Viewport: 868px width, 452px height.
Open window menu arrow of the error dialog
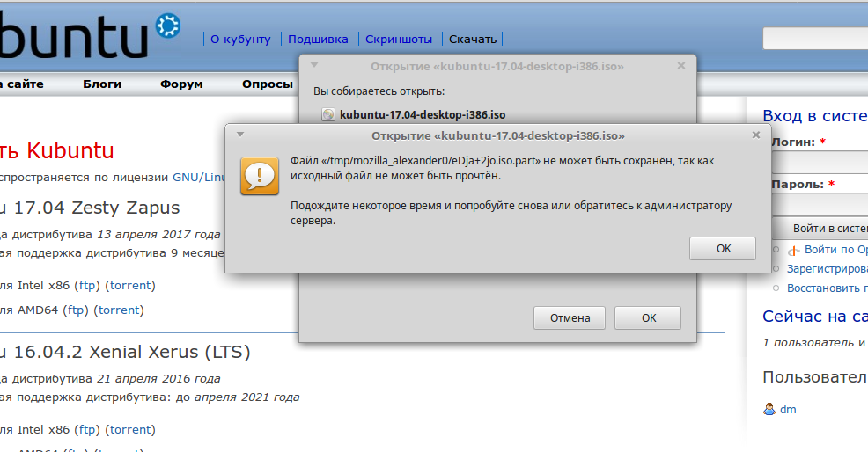pyautogui.click(x=240, y=135)
